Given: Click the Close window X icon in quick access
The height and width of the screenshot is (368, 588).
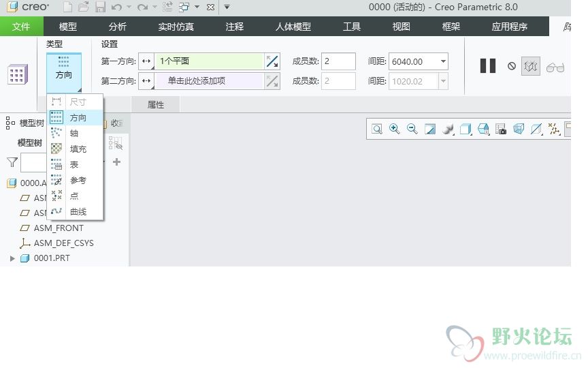Looking at the screenshot, I should pyautogui.click(x=211, y=7).
